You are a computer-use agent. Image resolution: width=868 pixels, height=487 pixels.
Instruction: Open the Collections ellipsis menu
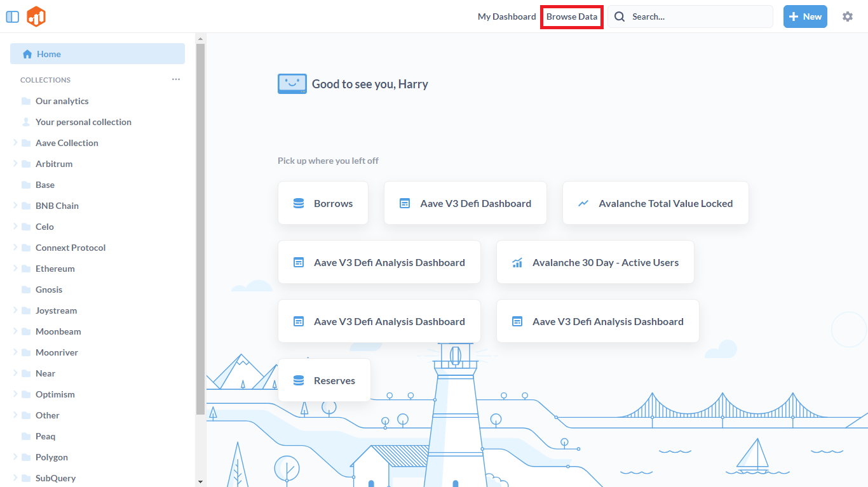coord(176,79)
